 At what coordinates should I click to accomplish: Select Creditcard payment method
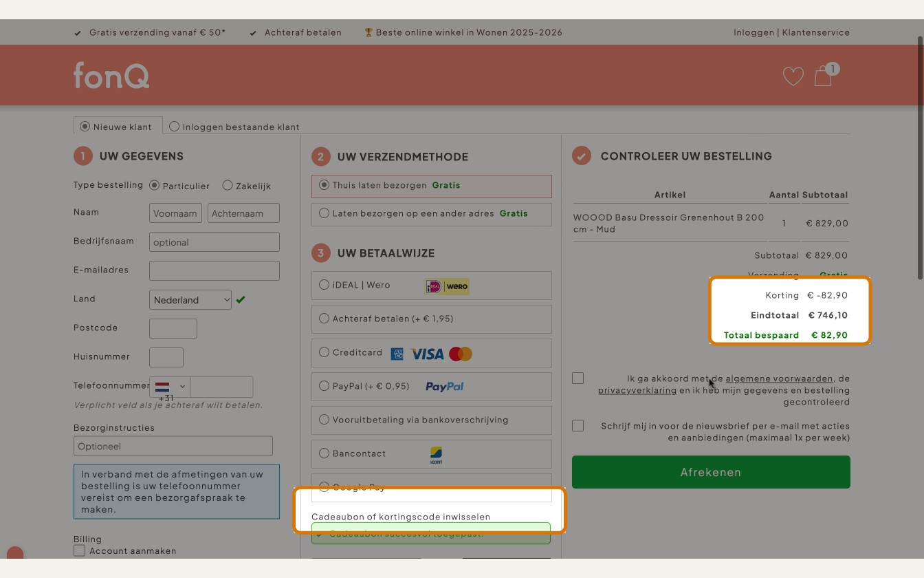[x=324, y=352]
